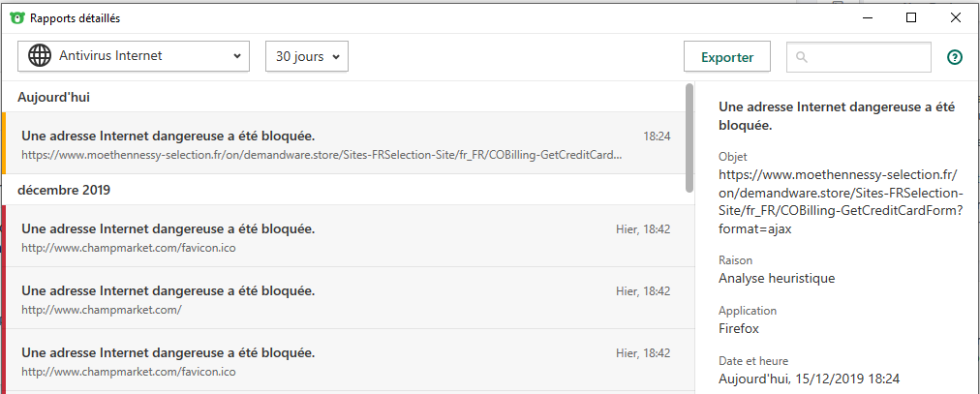
Task: Click the globe icon beside Antivirus Internet
Action: 40,56
